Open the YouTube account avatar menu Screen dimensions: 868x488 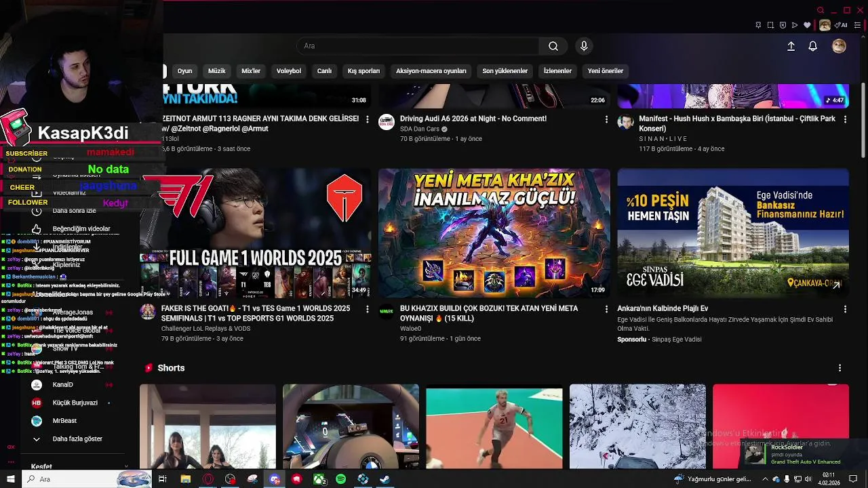coord(839,46)
